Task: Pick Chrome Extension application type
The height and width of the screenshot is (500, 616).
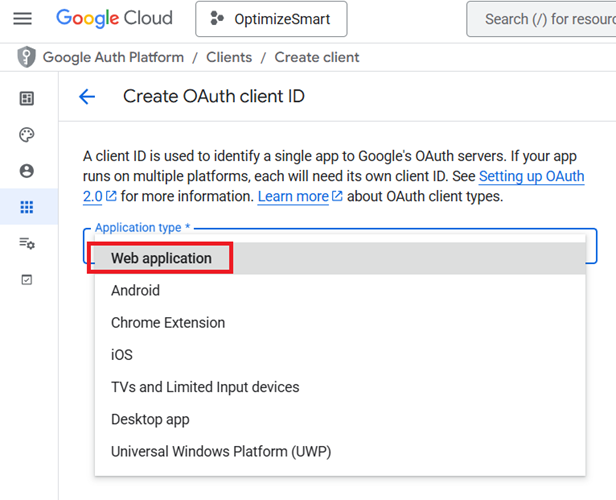Action: pyautogui.click(x=168, y=323)
